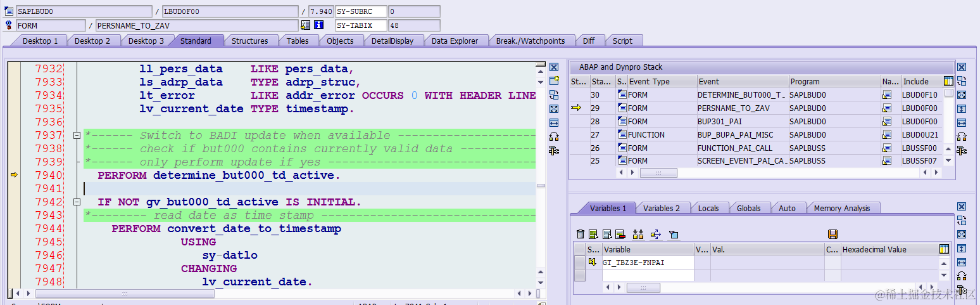
Task: Click down arrow of stack vertical scrollbar
Action: (948, 160)
